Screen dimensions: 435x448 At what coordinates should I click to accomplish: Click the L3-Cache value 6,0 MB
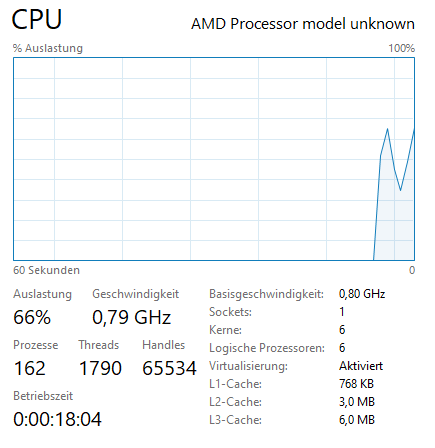tap(357, 420)
